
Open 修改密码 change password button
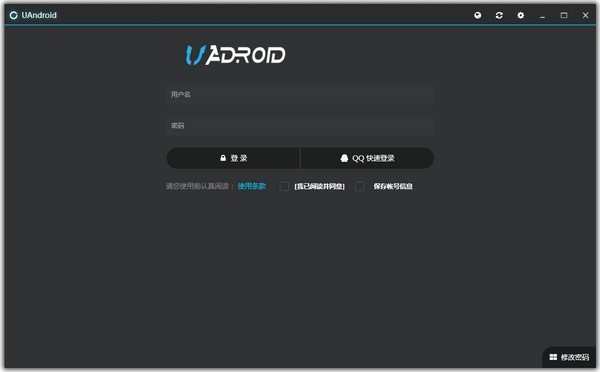[x=569, y=357]
